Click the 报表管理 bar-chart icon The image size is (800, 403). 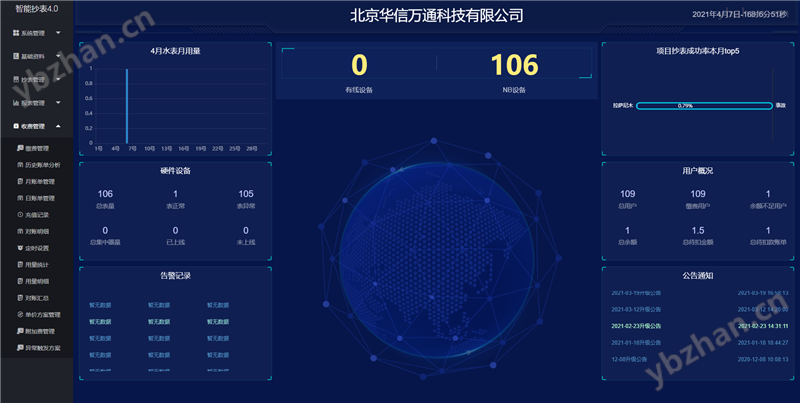(x=16, y=103)
